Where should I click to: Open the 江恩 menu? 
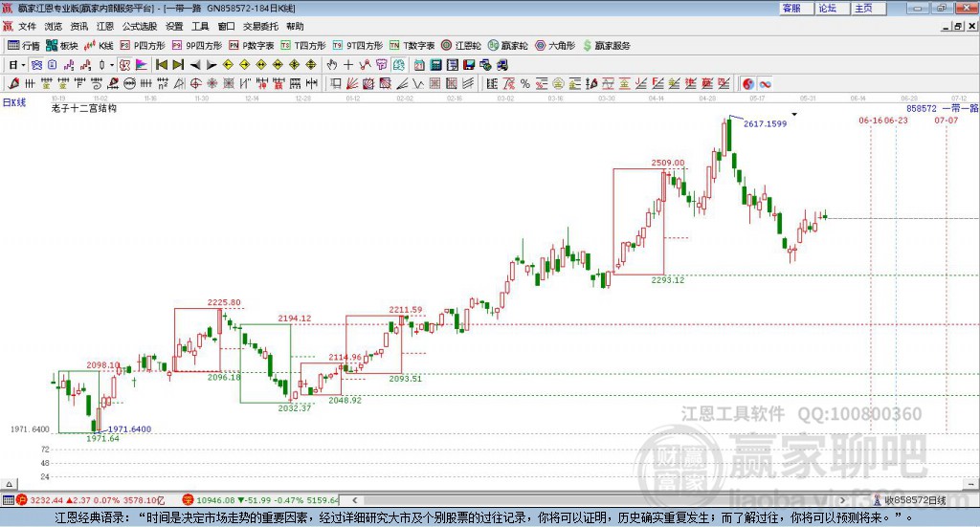coord(105,26)
